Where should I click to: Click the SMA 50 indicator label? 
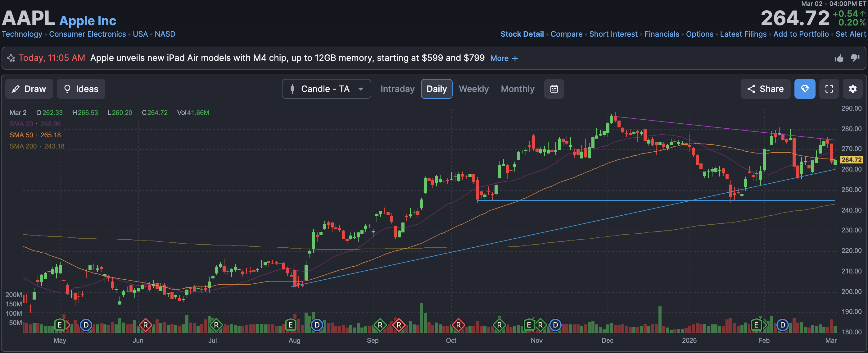pos(21,135)
